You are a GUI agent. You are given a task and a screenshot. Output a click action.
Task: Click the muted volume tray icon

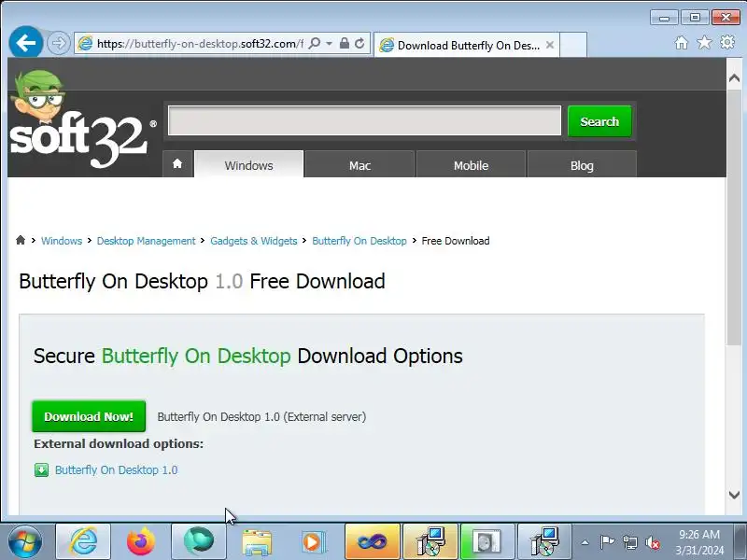[x=652, y=542]
